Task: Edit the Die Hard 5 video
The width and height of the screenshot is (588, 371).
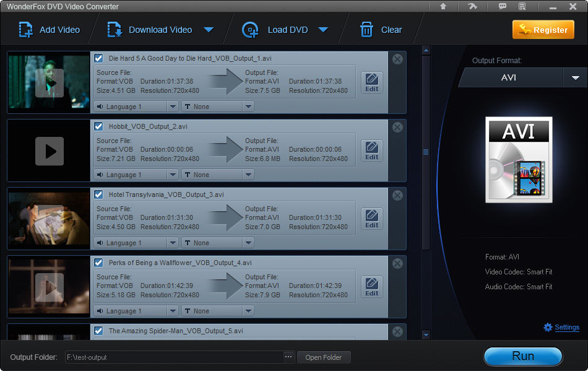Action: coord(371,82)
